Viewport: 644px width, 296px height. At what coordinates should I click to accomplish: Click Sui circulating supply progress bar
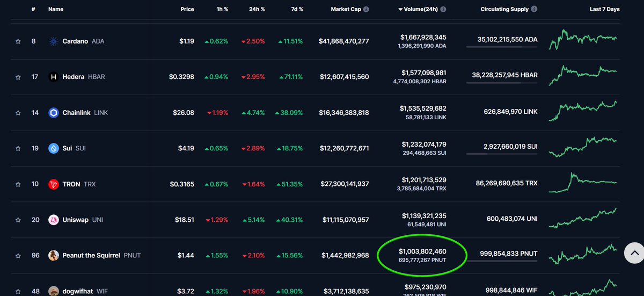click(x=502, y=154)
